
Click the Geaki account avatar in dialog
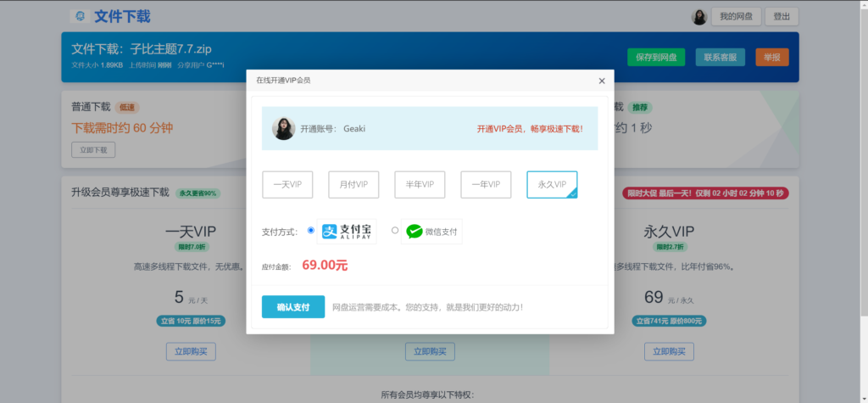click(283, 128)
